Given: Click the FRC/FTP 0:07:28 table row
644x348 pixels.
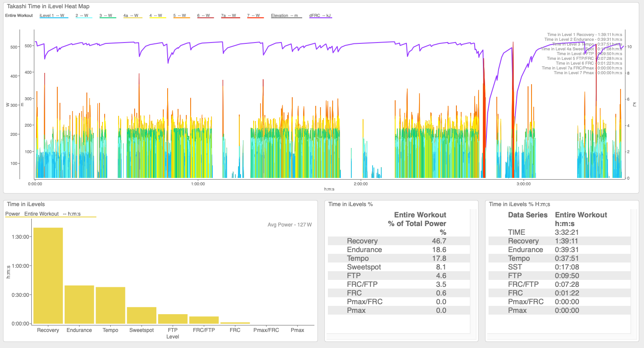Looking at the screenshot, I should pos(558,284).
